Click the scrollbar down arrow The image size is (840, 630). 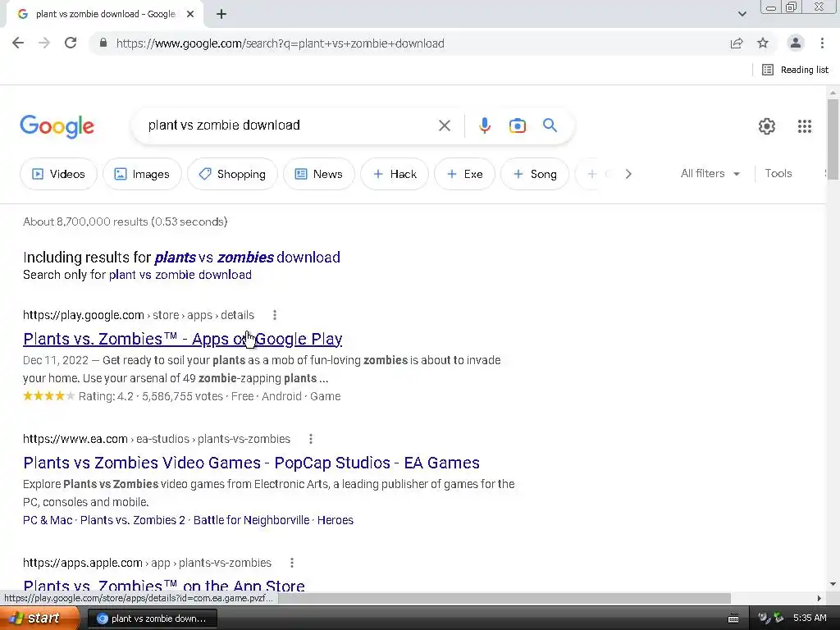point(833,584)
